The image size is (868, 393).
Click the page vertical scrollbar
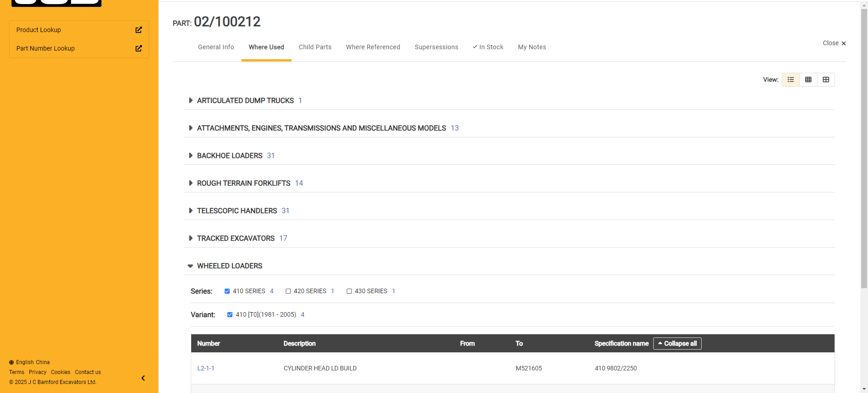(864, 149)
